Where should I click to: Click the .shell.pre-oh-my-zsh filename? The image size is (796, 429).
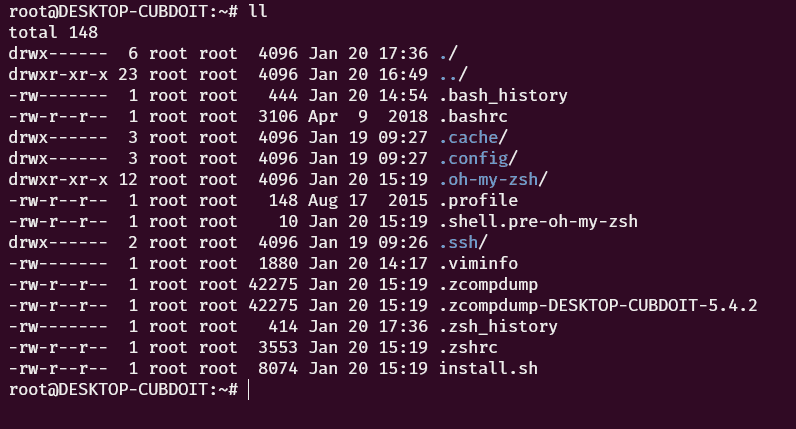[538, 221]
